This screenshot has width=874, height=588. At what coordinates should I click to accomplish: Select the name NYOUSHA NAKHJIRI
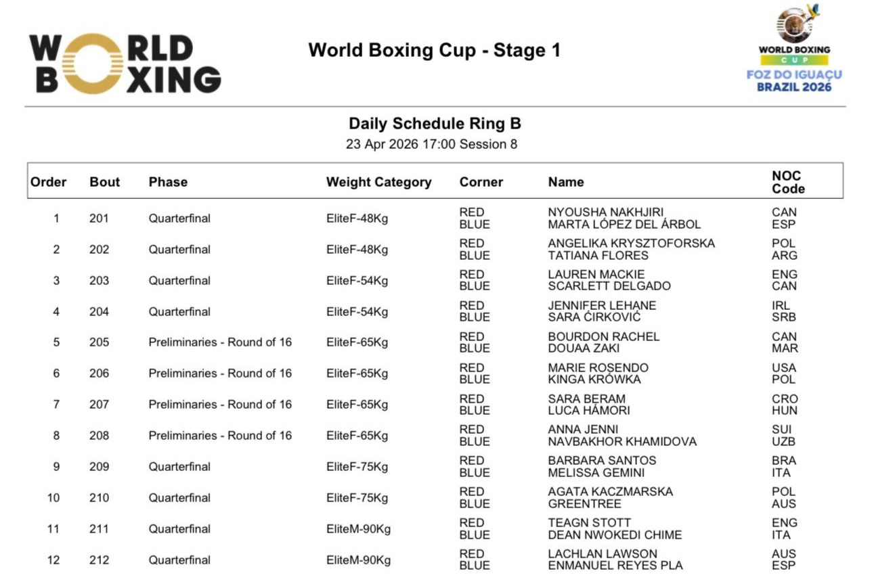(x=605, y=212)
